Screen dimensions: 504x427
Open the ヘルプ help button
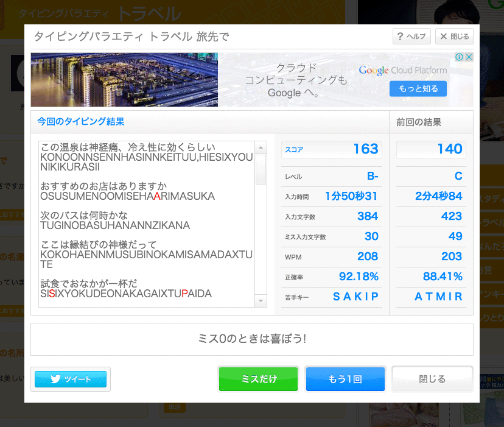[411, 37]
